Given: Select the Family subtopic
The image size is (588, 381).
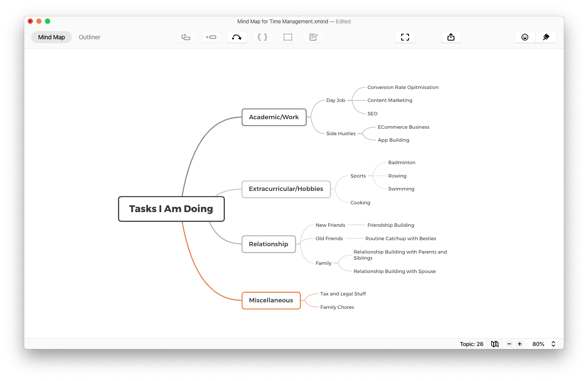Looking at the screenshot, I should 323,263.
